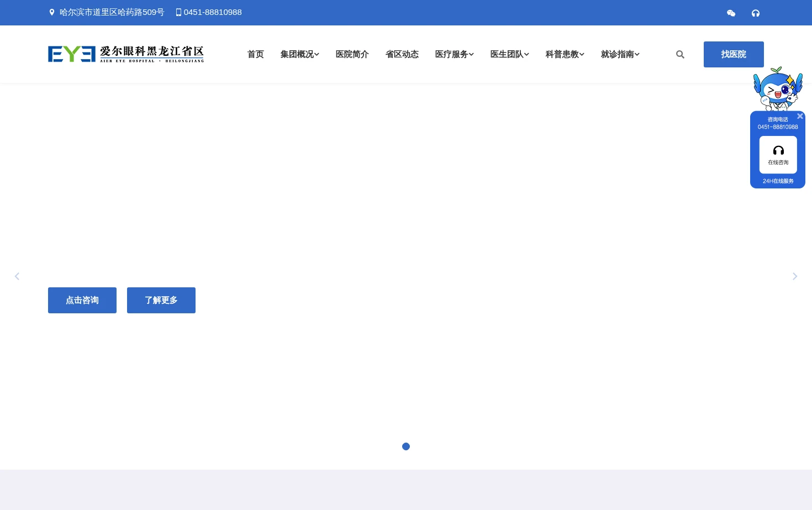
Task: Expand the 就诊指南 dropdown menu
Action: click(x=620, y=54)
